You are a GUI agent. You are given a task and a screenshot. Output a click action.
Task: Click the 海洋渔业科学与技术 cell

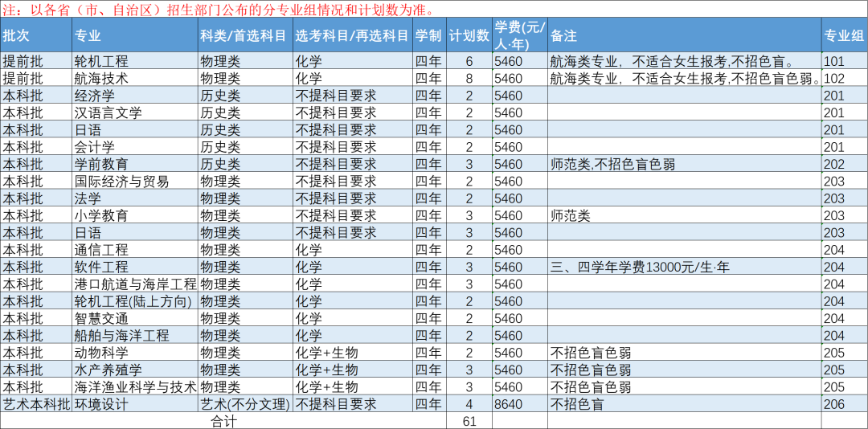click(135, 387)
